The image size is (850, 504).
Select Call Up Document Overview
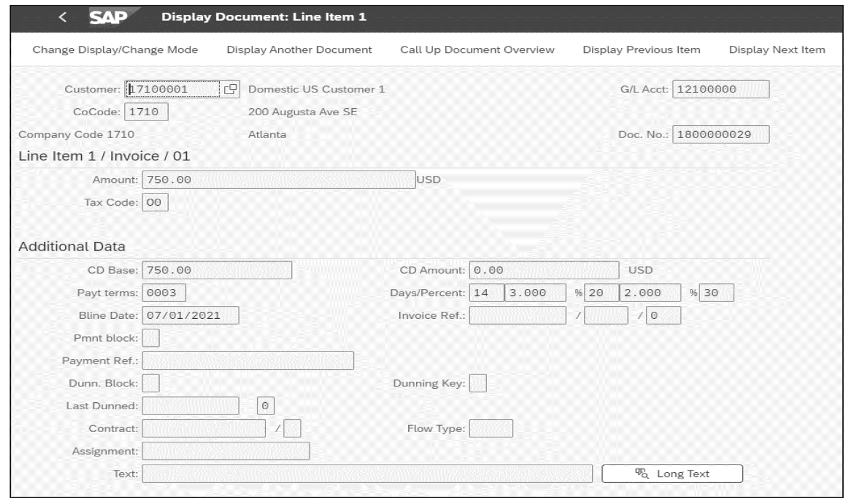point(477,49)
